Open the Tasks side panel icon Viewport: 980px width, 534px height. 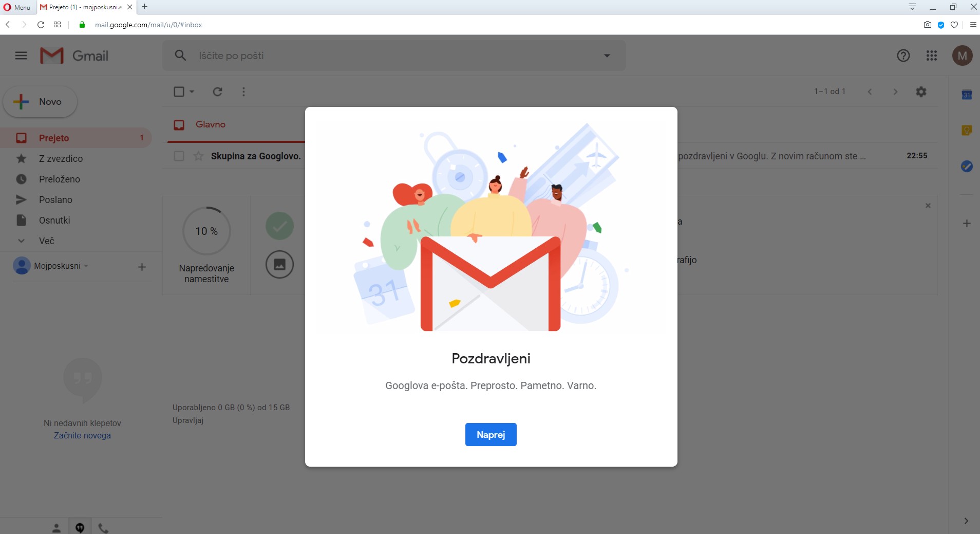pyautogui.click(x=967, y=167)
